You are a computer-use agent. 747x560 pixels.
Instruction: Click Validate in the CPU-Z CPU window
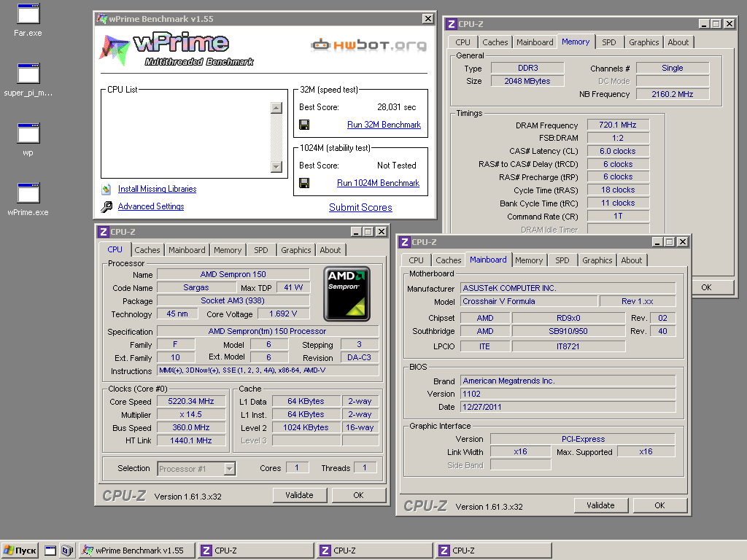pos(300,495)
